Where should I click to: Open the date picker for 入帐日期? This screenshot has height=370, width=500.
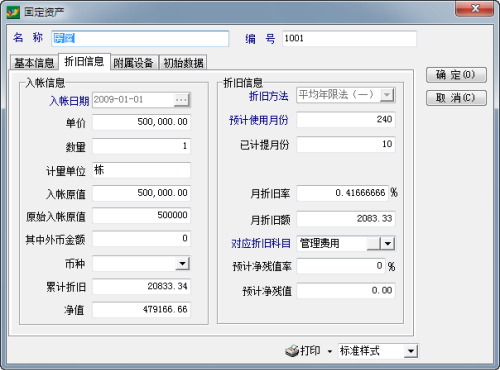(181, 100)
